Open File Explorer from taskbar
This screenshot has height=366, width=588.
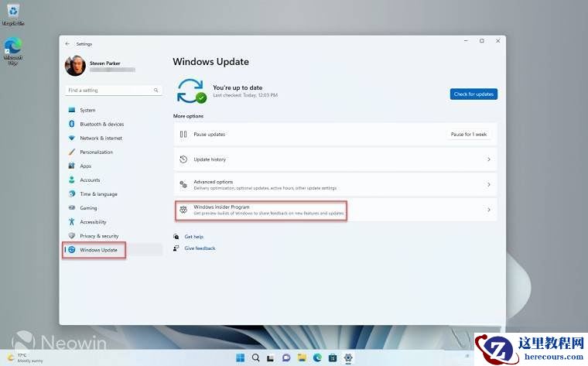click(302, 357)
